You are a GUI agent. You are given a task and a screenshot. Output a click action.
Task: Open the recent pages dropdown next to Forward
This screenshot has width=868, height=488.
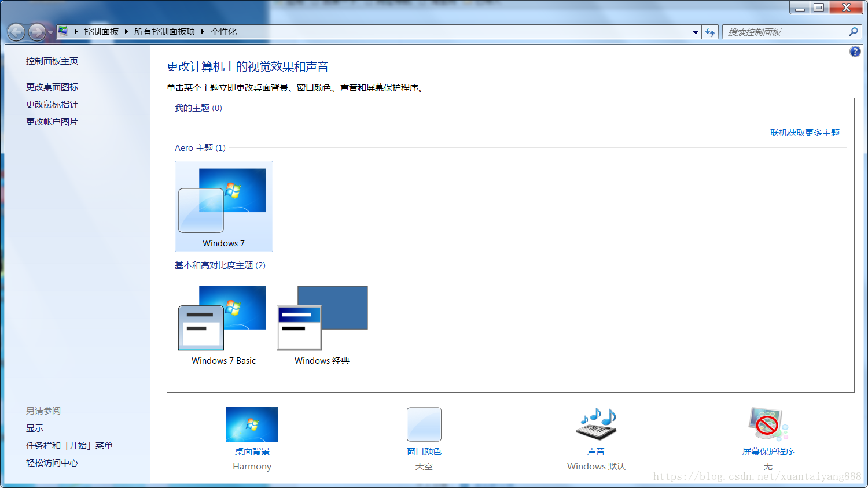pos(50,32)
